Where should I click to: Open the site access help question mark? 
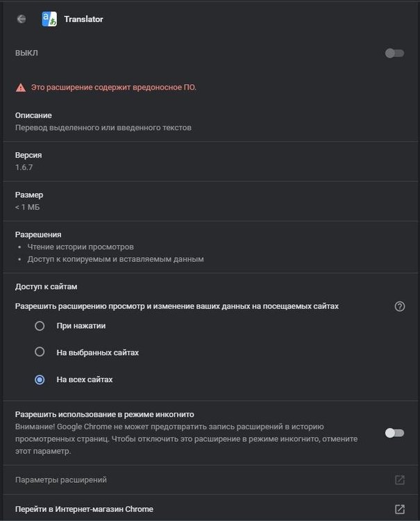click(x=399, y=306)
